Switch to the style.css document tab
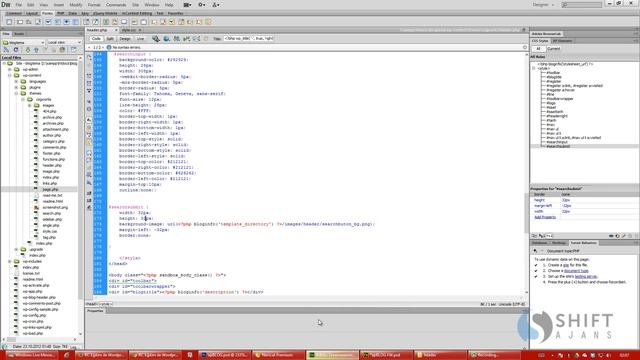Image resolution: width=640 pixels, height=360 pixels. tap(129, 30)
